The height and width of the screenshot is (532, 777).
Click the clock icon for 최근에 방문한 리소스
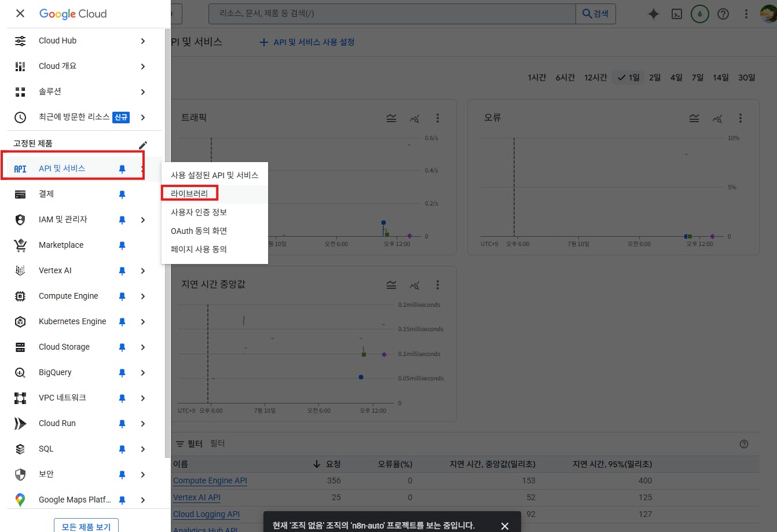tap(20, 118)
